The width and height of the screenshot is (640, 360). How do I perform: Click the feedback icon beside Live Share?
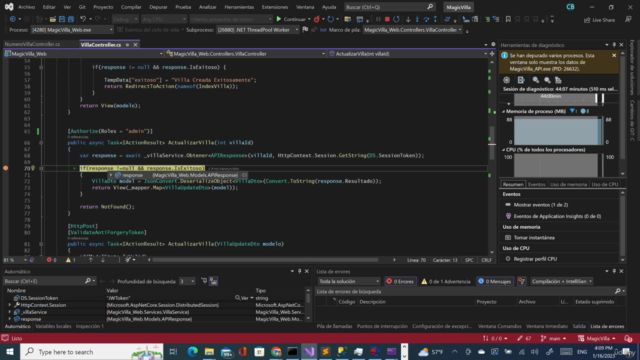click(628, 19)
